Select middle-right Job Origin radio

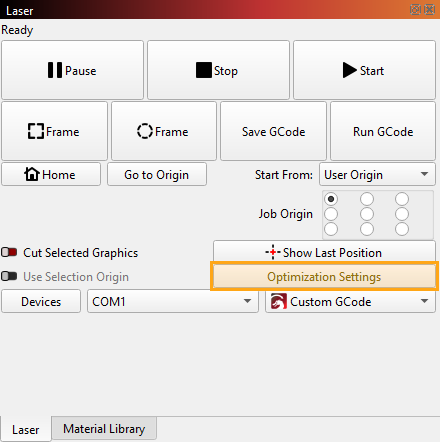click(x=402, y=214)
